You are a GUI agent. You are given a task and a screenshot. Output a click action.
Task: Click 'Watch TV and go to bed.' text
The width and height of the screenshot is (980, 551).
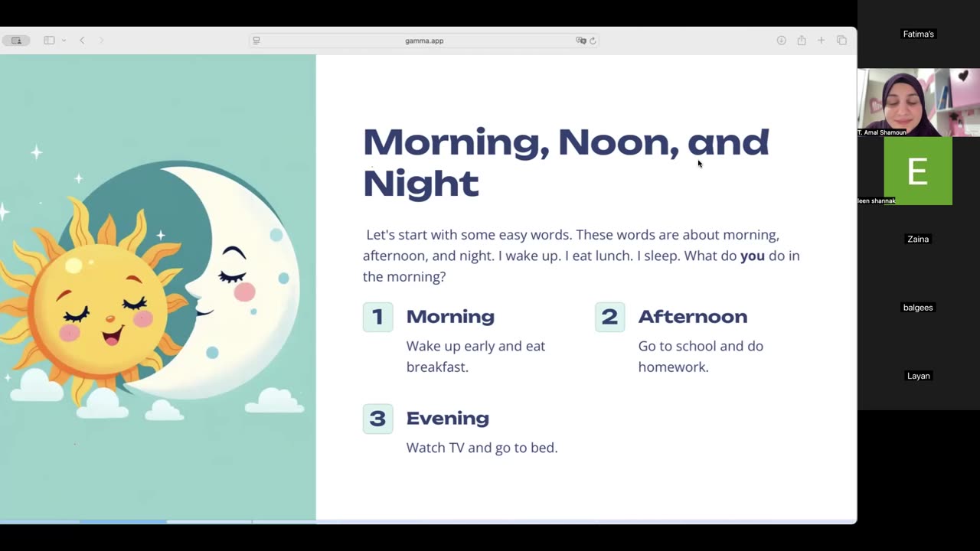pos(482,448)
